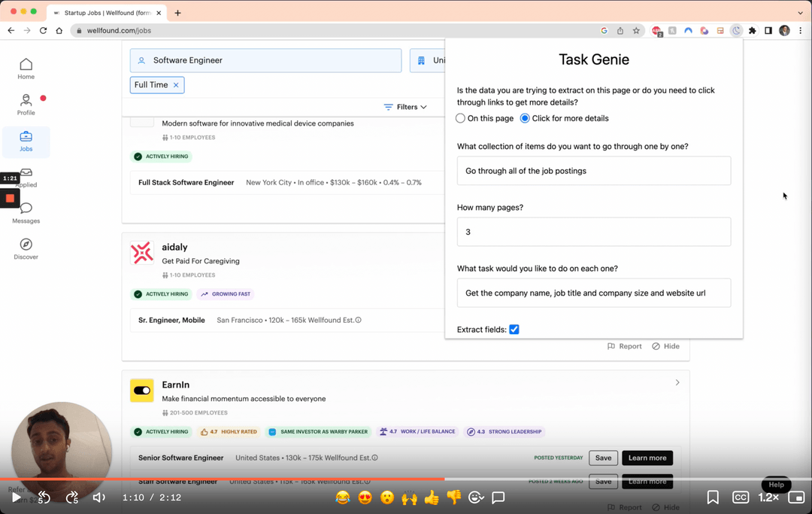
Task: Save the Senior Software Engineer job
Action: click(603, 458)
